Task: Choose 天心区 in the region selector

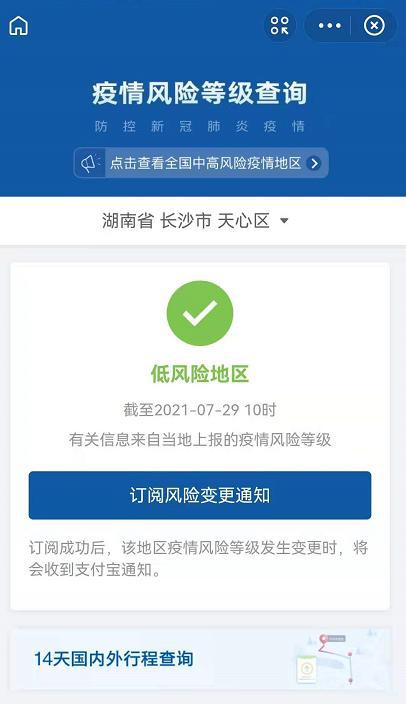Action: tap(243, 220)
